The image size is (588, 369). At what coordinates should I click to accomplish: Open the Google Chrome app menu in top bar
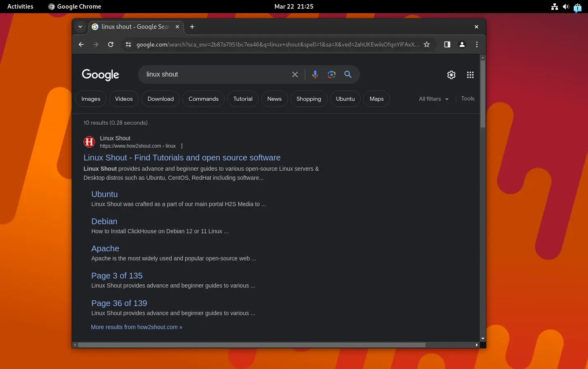point(74,6)
